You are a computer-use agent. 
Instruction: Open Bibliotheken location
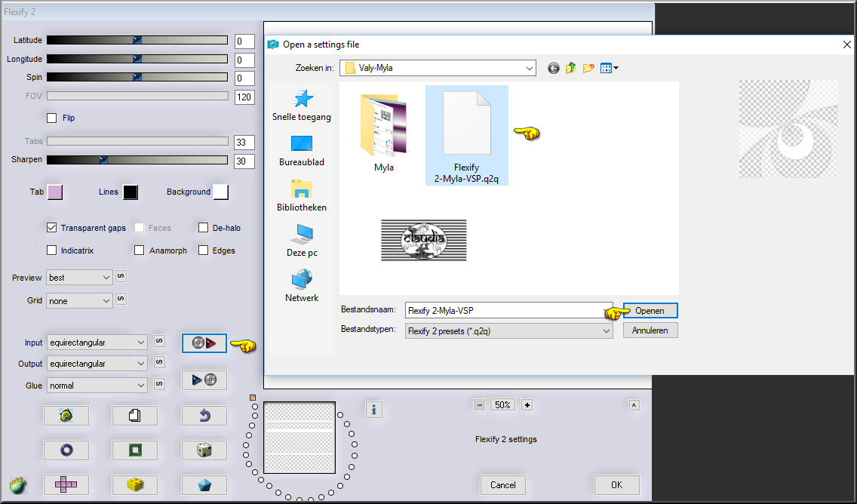[x=302, y=195]
